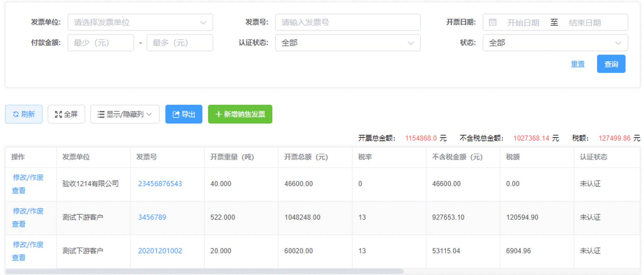Viewport: 644px width, 275px height.
Task: Open the 显示/隐藏列 column dropdown
Action: 125,114
